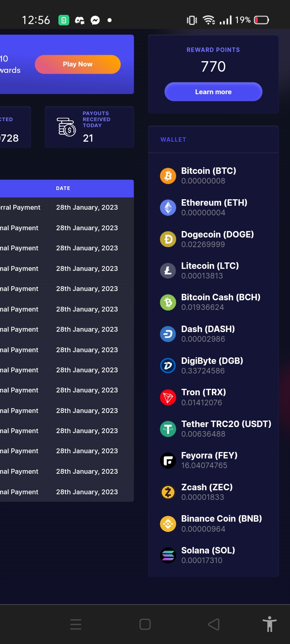This screenshot has width=290, height=644.
Task: Click the Bitcoin (BTC) orange coin icon
Action: [x=168, y=176]
